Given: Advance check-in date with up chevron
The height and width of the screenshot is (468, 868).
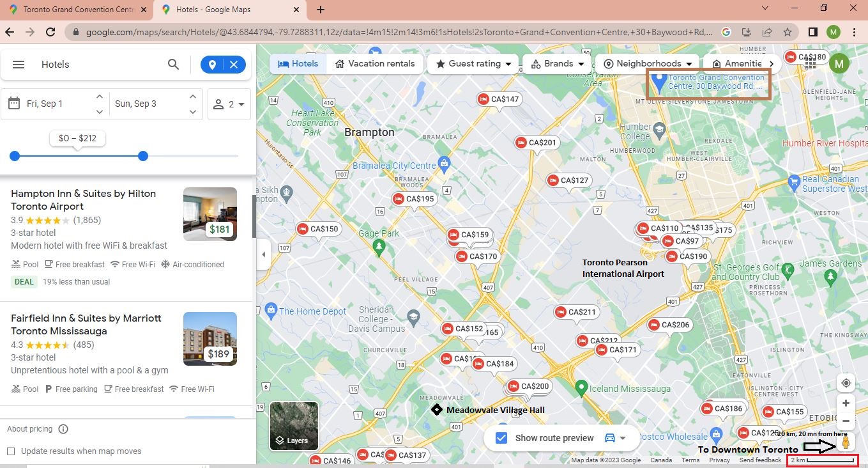Looking at the screenshot, I should 100,97.
